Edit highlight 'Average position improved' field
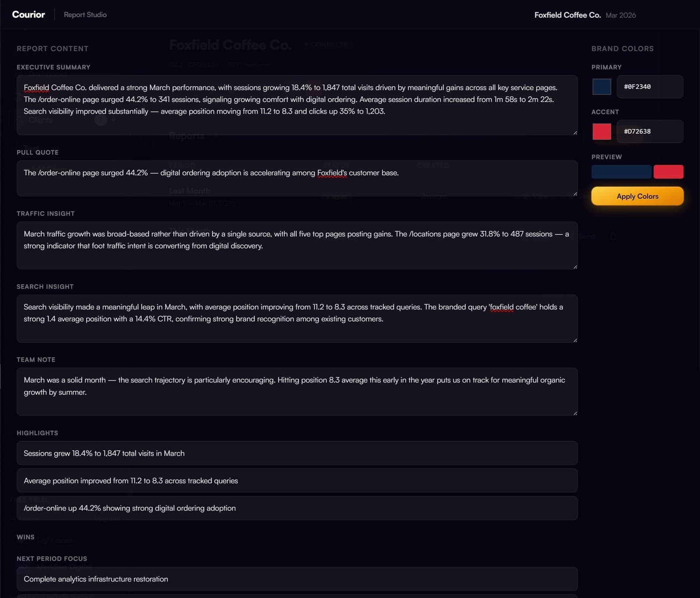The width and height of the screenshot is (700, 598). (x=297, y=480)
